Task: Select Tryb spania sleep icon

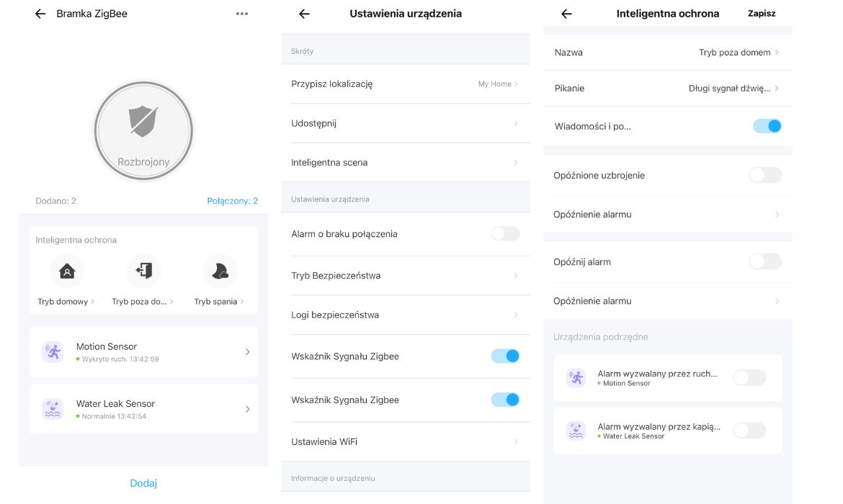Action: [x=220, y=271]
